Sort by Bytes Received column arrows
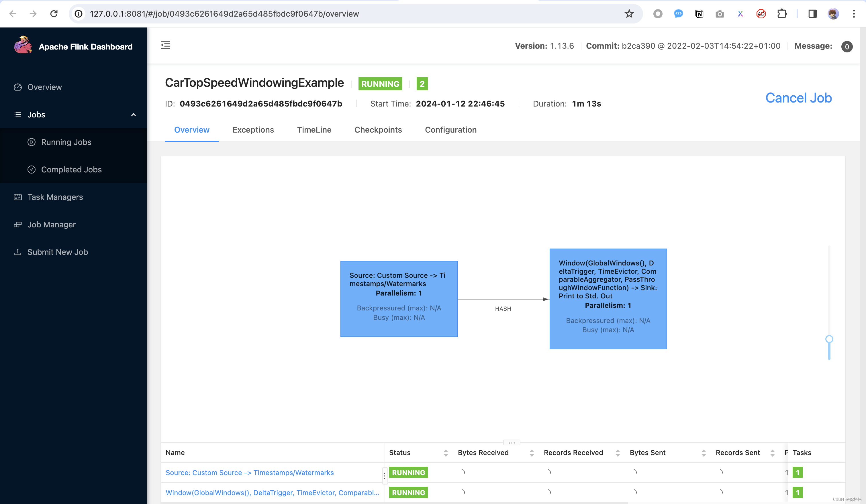The image size is (866, 504). click(531, 453)
